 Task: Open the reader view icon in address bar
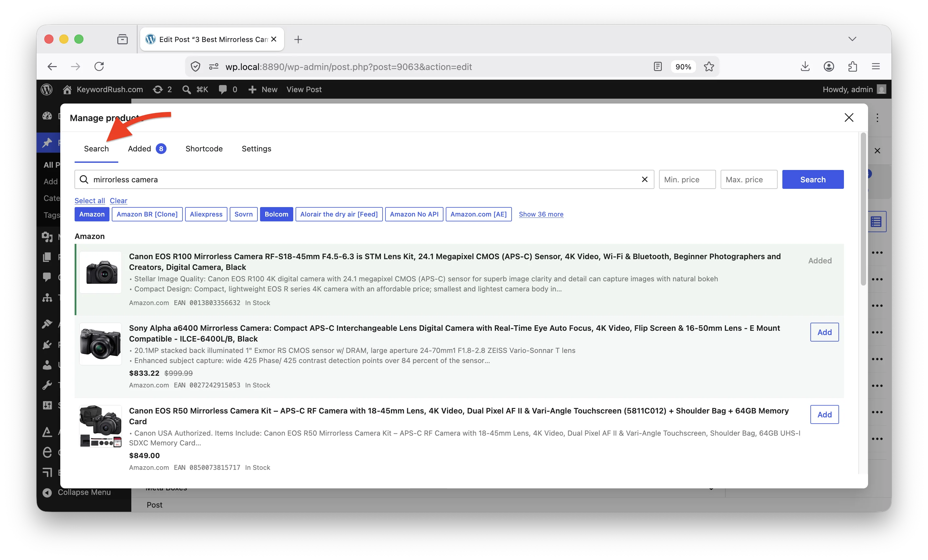658,67
